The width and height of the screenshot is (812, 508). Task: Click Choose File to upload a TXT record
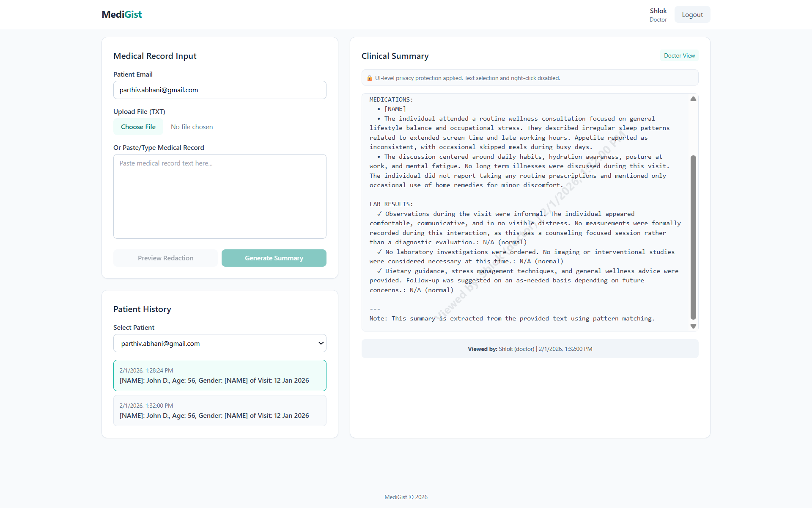pos(138,127)
